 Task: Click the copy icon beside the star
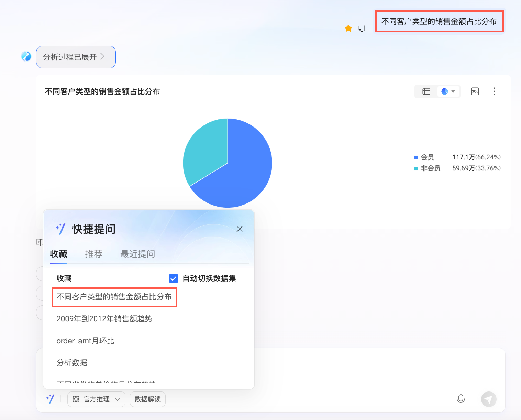click(x=362, y=28)
